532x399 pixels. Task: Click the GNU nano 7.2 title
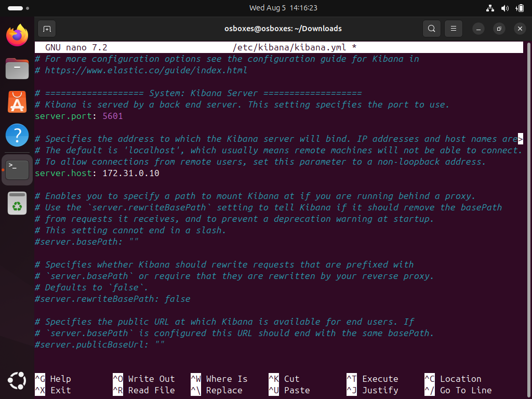[x=76, y=47]
